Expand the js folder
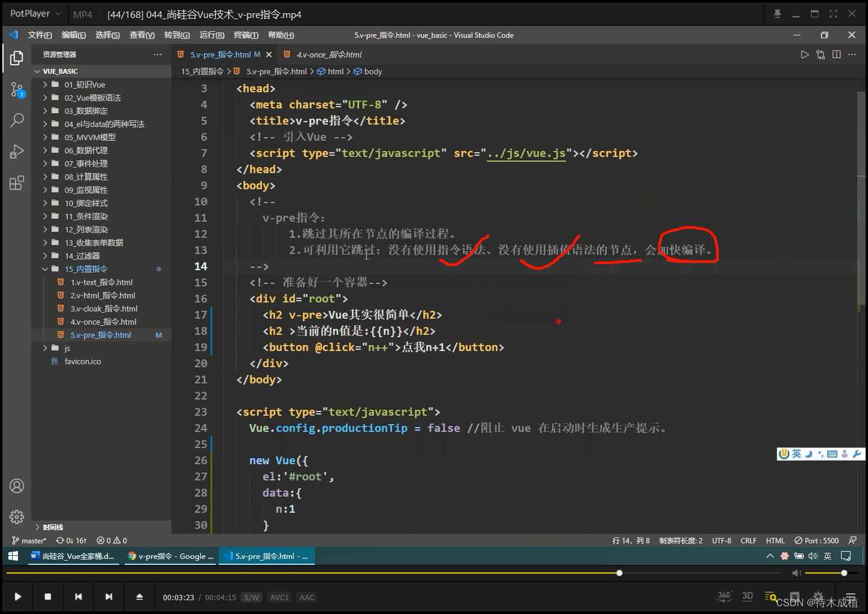This screenshot has width=868, height=614. pyautogui.click(x=45, y=348)
